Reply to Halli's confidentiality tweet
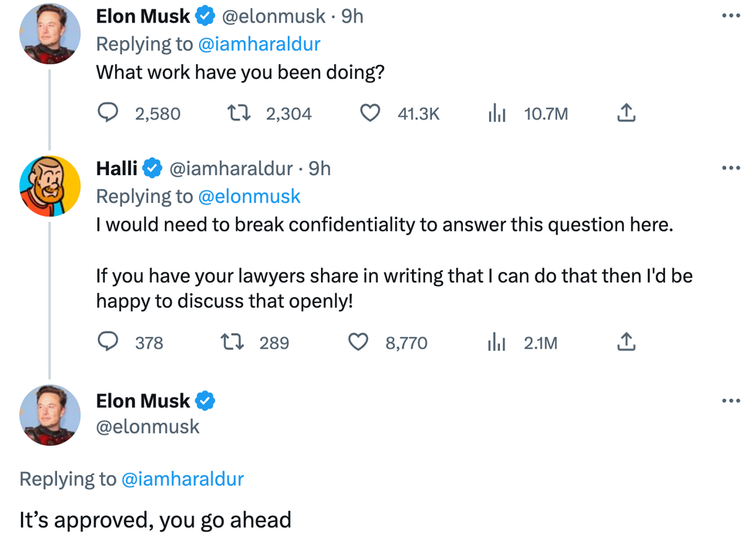The height and width of the screenshot is (543, 756). click(108, 342)
